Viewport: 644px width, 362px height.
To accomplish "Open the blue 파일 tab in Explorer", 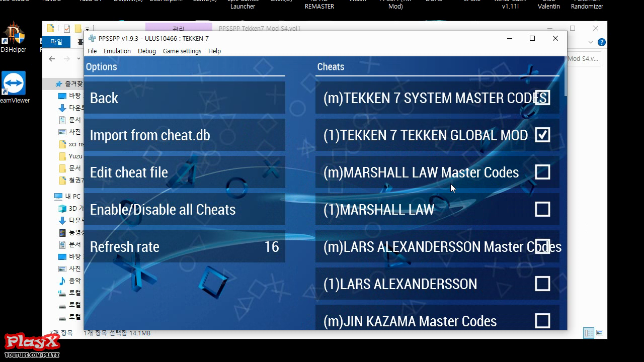I will [x=56, y=42].
